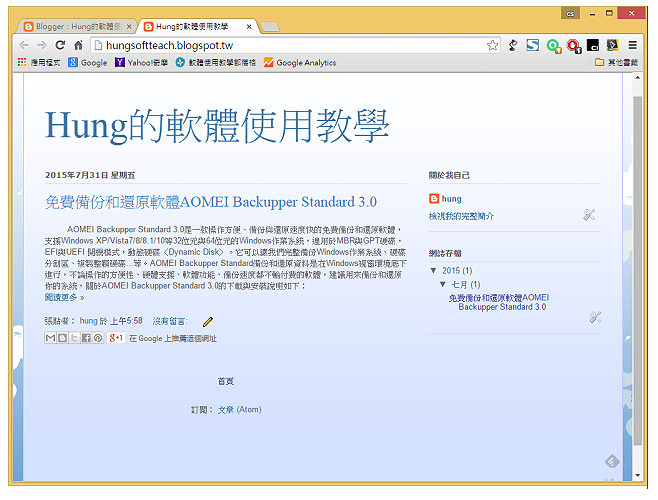The width and height of the screenshot is (658, 500).
Task: Open the July archive link
Action: coord(459,285)
